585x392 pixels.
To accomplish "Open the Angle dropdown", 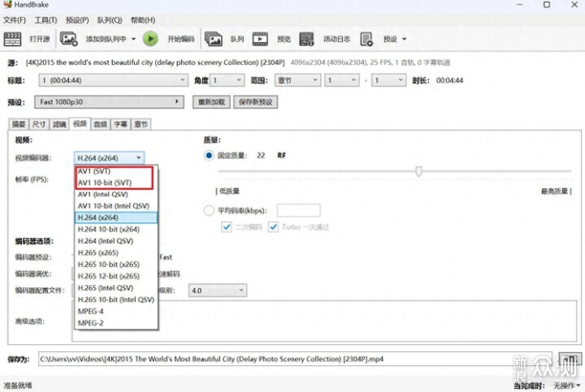I will pyautogui.click(x=227, y=80).
